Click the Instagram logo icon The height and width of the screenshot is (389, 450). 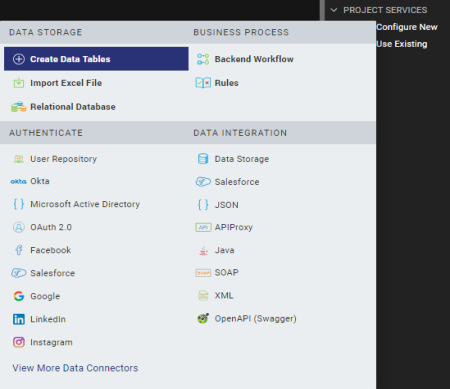pos(19,342)
